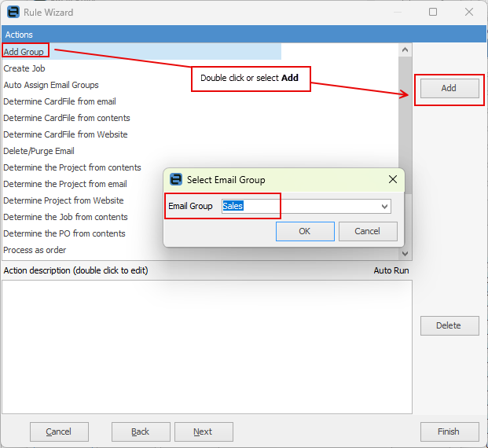The width and height of the screenshot is (488, 448).
Task: Click the Add button
Action: [449, 88]
